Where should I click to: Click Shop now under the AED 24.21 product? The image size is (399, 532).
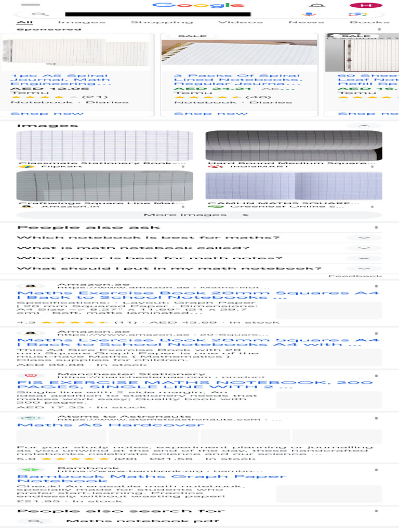click(x=211, y=114)
